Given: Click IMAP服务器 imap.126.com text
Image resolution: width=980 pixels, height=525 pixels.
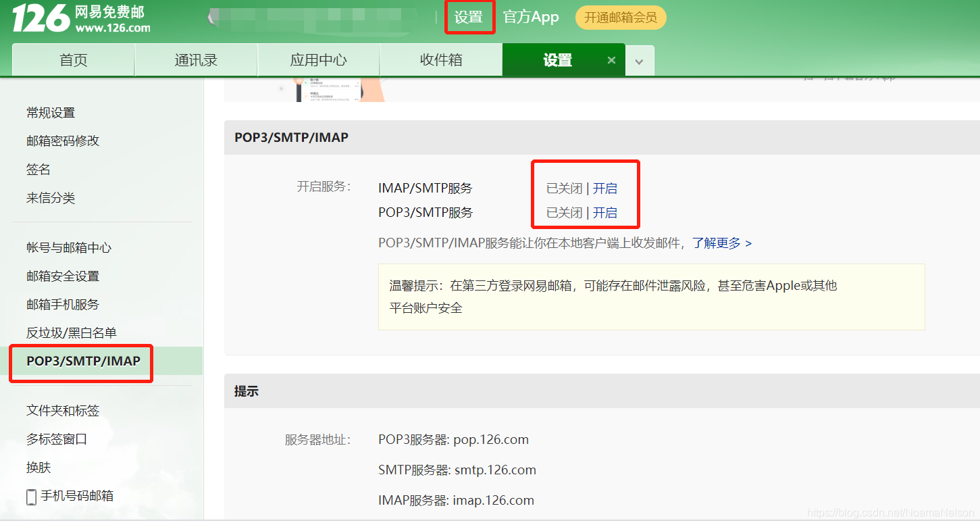Looking at the screenshot, I should [x=456, y=501].
